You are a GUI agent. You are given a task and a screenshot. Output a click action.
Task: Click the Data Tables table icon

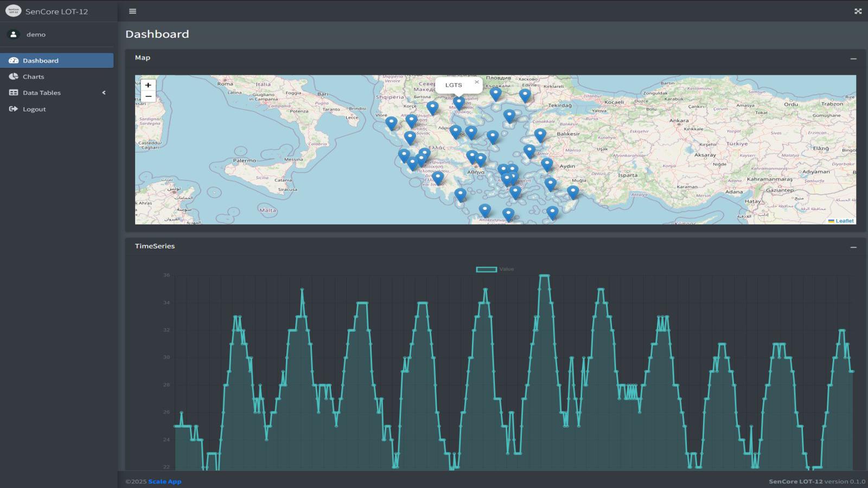(x=14, y=93)
